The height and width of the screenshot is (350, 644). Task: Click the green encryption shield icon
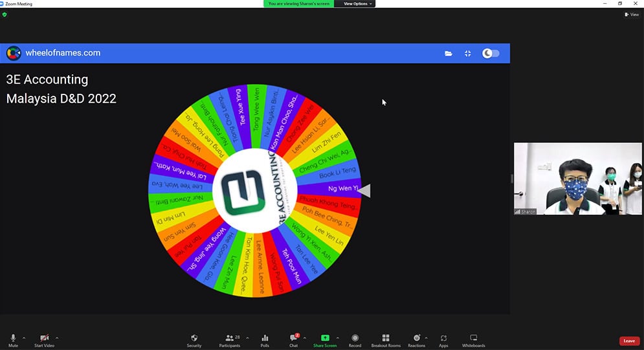tap(5, 14)
